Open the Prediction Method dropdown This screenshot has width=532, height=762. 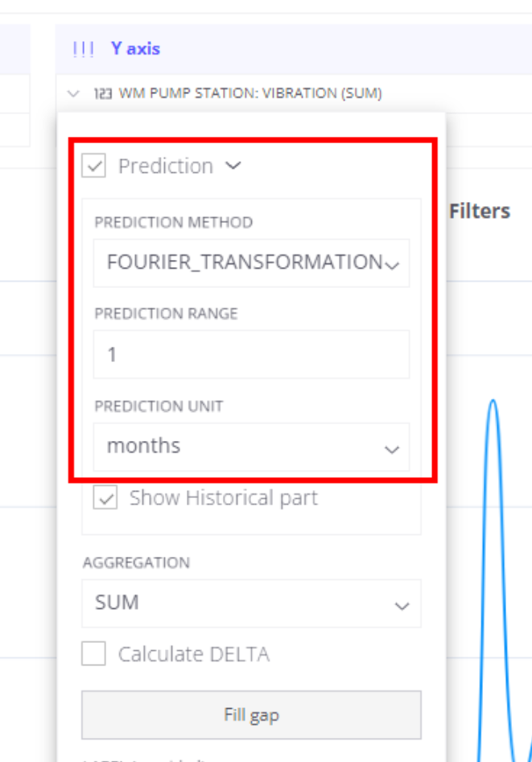click(251, 263)
